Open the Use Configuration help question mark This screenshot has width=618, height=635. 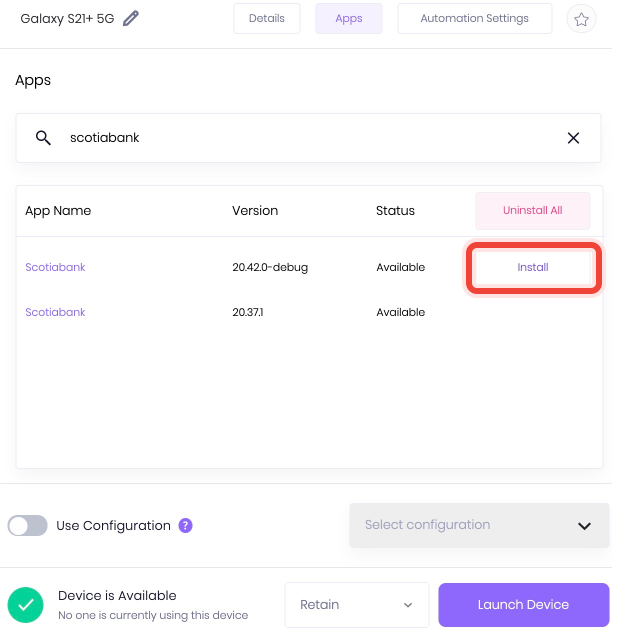click(x=185, y=526)
